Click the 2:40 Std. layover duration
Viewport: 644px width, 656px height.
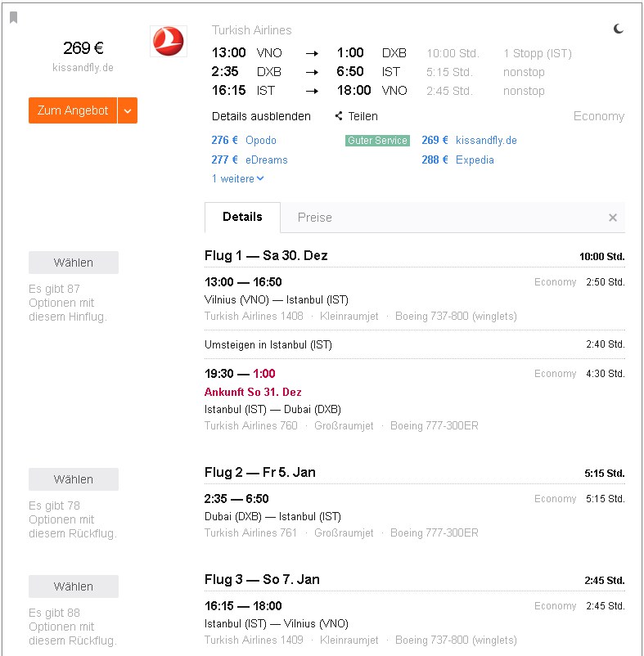[605, 344]
